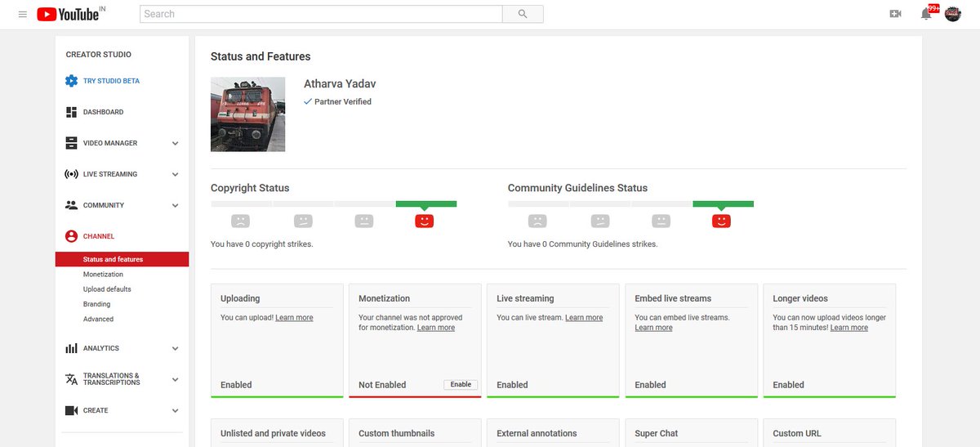
Task: Click 'You have 0 copyright strikes.' text
Action: 262,244
